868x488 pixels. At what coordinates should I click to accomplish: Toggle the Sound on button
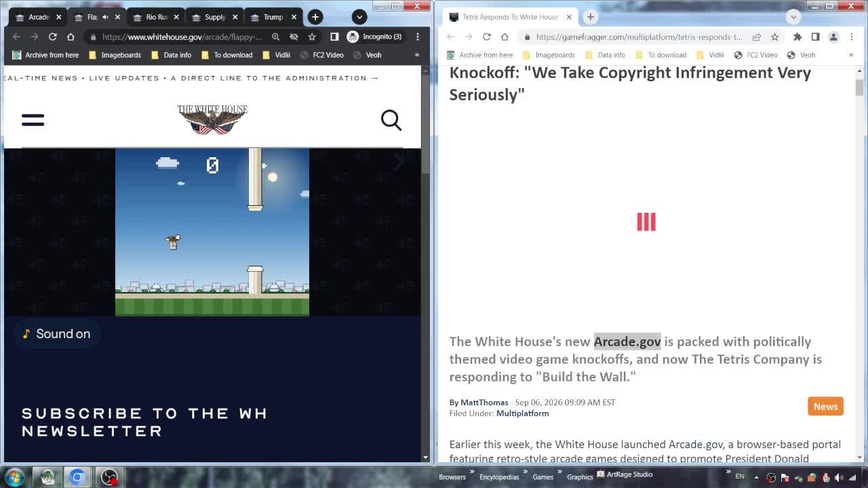coord(56,333)
